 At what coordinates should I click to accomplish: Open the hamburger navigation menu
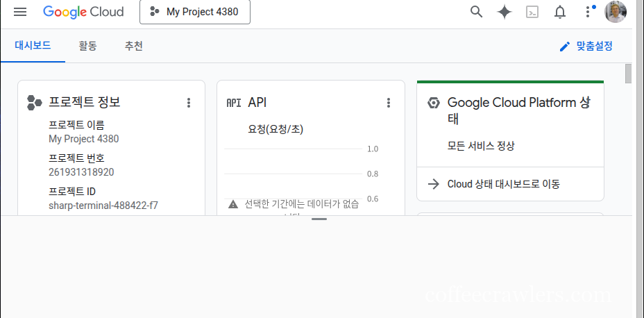coord(20,12)
